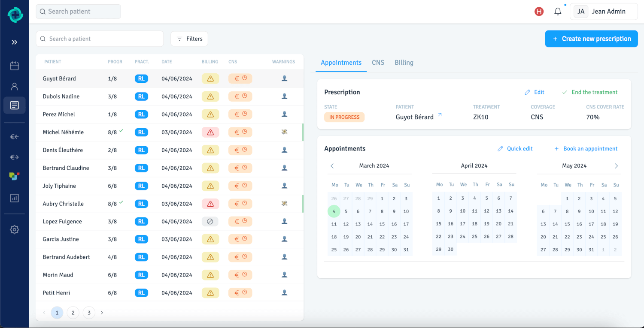Click red billing alert for Aubry Christelle
This screenshot has height=328, width=644.
point(210,204)
